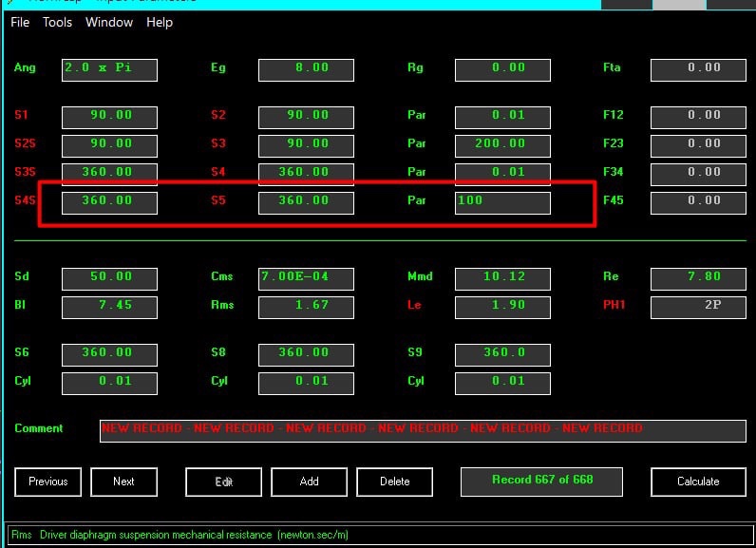Click the S8 value field
The width and height of the screenshot is (756, 548).
pos(306,355)
